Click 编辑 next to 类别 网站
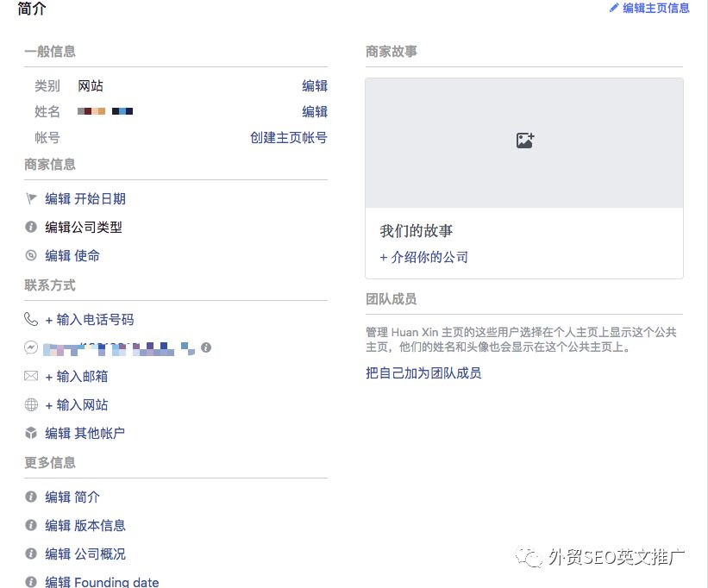This screenshot has width=708, height=588. tap(315, 85)
